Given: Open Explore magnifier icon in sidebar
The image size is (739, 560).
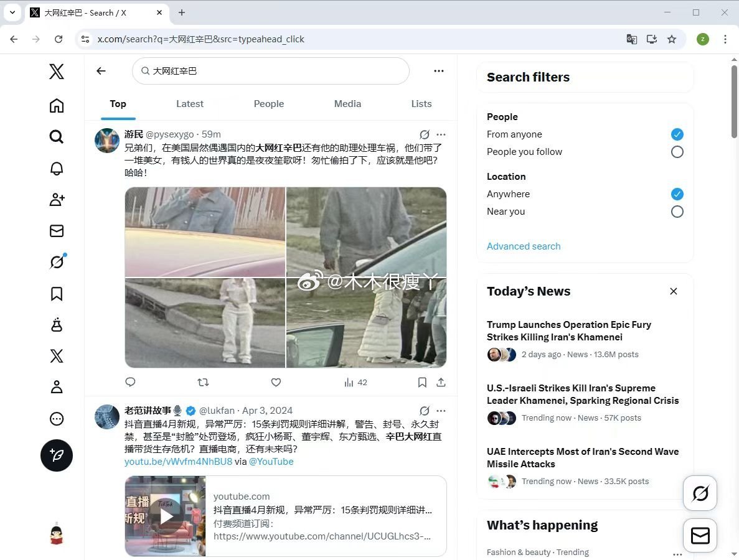Looking at the screenshot, I should click(x=57, y=137).
